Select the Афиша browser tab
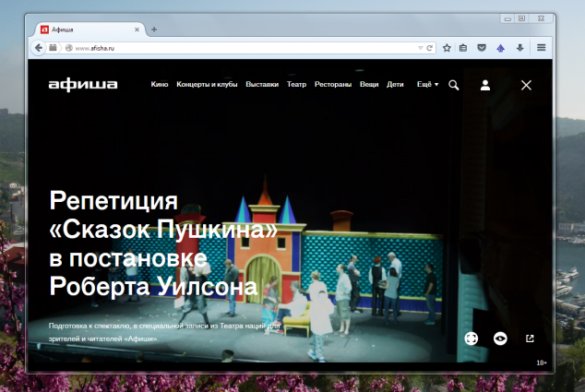This screenshot has height=392, width=585. point(90,30)
